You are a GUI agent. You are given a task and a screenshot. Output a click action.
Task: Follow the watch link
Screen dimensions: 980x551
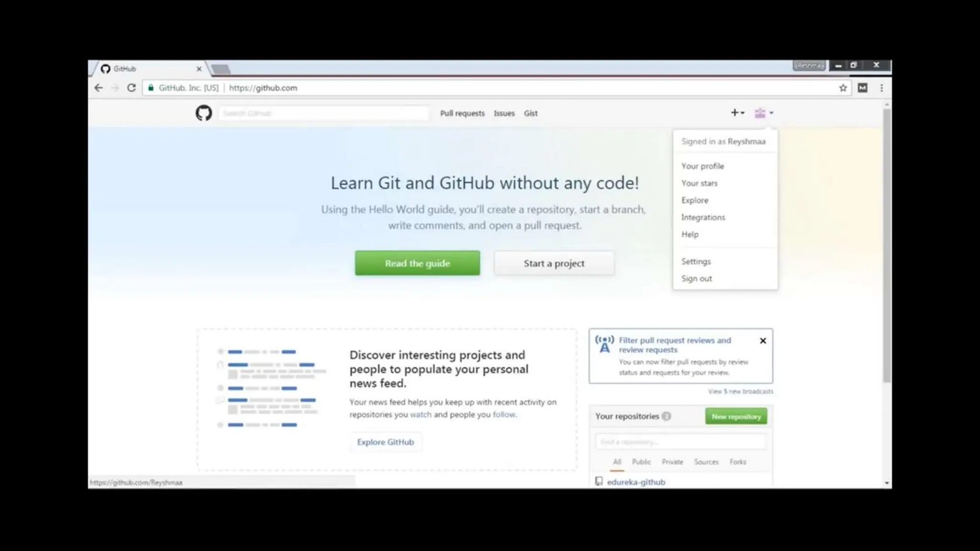(420, 415)
